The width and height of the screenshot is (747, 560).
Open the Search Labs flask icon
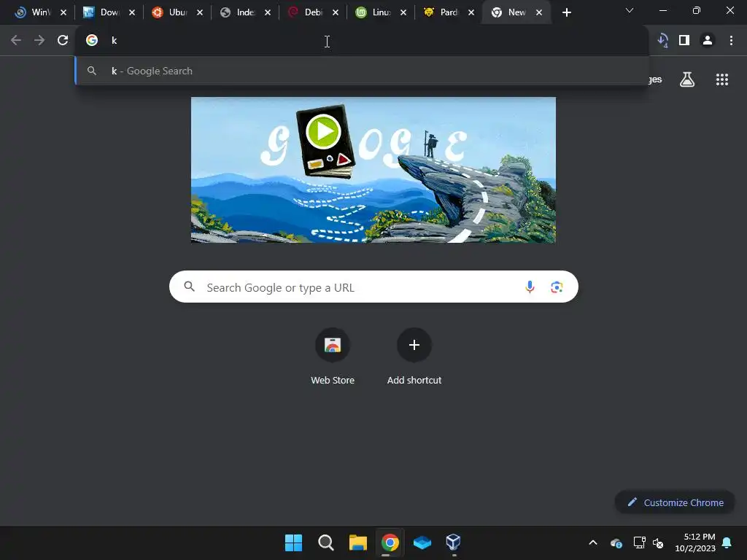(687, 79)
